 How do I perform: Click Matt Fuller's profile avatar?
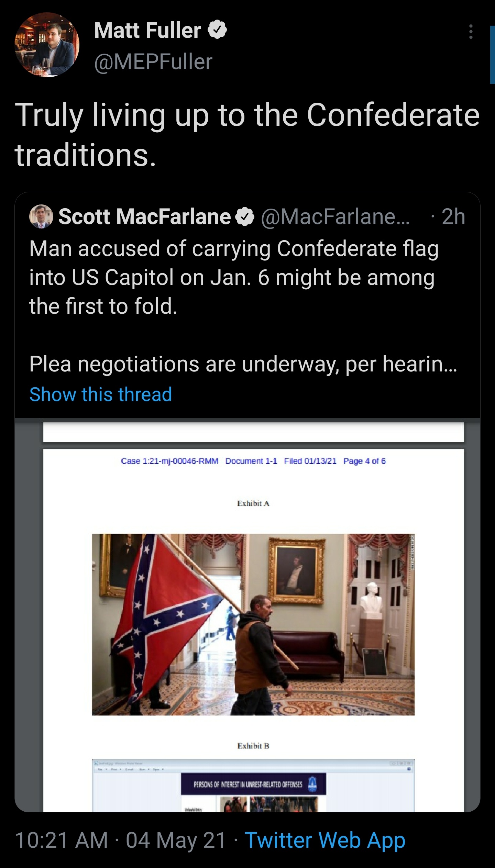point(47,45)
